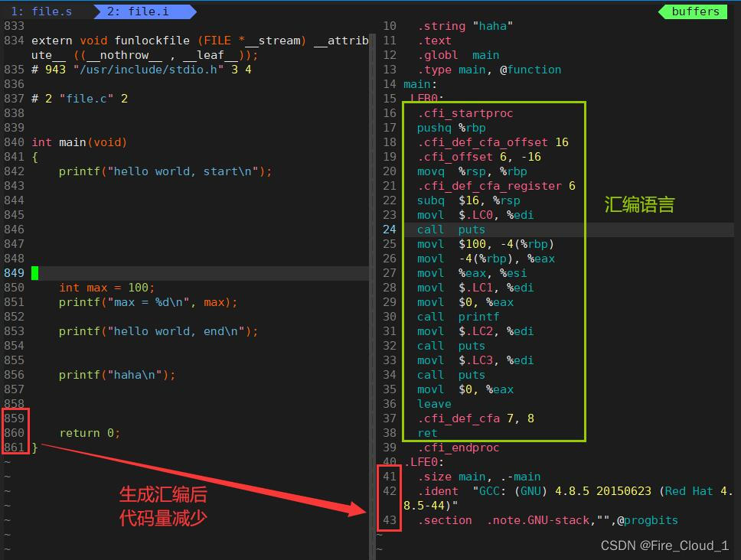Click the vertical split bar between panes
The width and height of the screenshot is (741, 560).
click(373, 297)
